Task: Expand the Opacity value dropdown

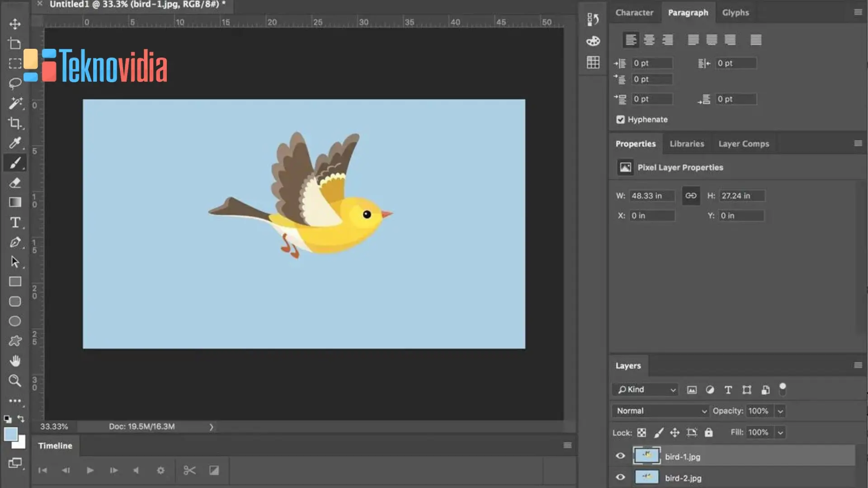Action: point(780,411)
